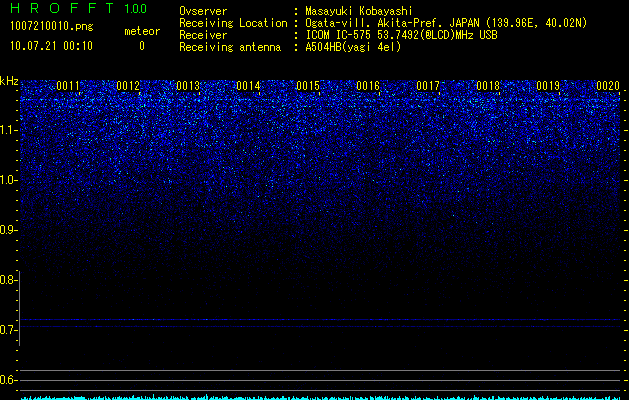This screenshot has width=629, height=400.
Task: Click the 0015 time marker
Action: (308, 86)
